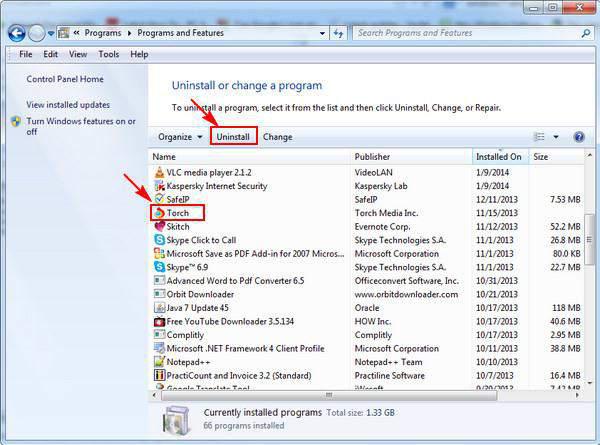
Task: Click the Free YouTube Downloader icon
Action: 159,321
